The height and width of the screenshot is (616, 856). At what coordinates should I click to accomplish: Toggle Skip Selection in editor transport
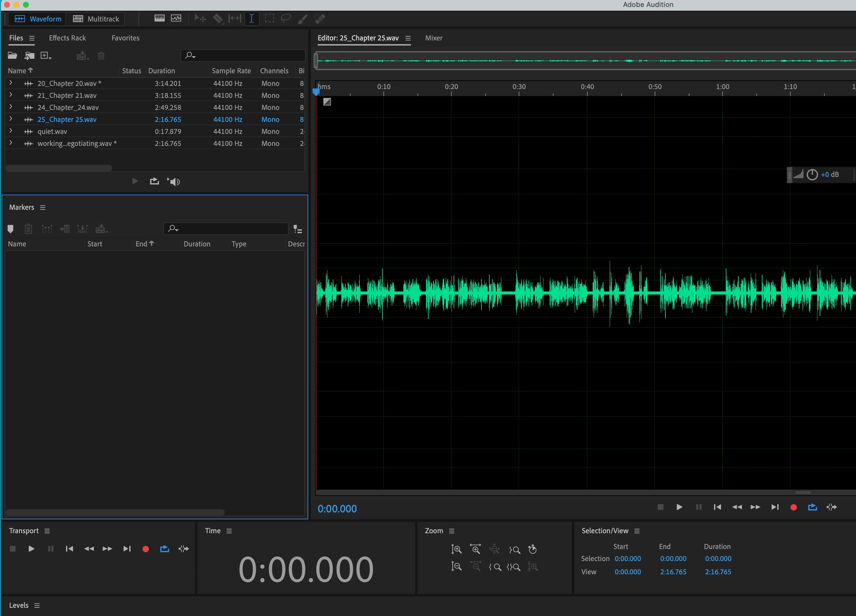tap(831, 507)
